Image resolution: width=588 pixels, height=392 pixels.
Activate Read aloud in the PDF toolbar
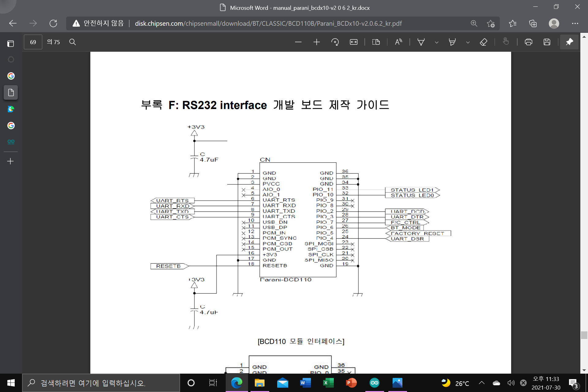[x=398, y=42]
